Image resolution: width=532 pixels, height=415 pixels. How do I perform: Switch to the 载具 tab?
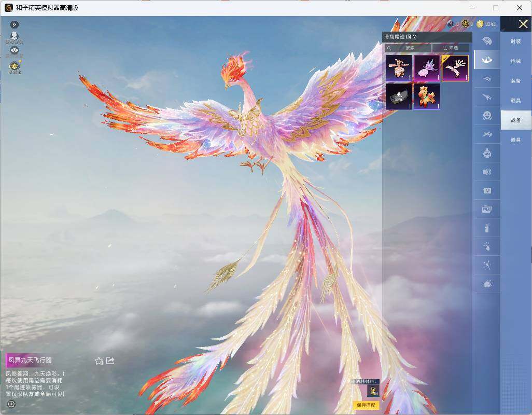(x=516, y=101)
